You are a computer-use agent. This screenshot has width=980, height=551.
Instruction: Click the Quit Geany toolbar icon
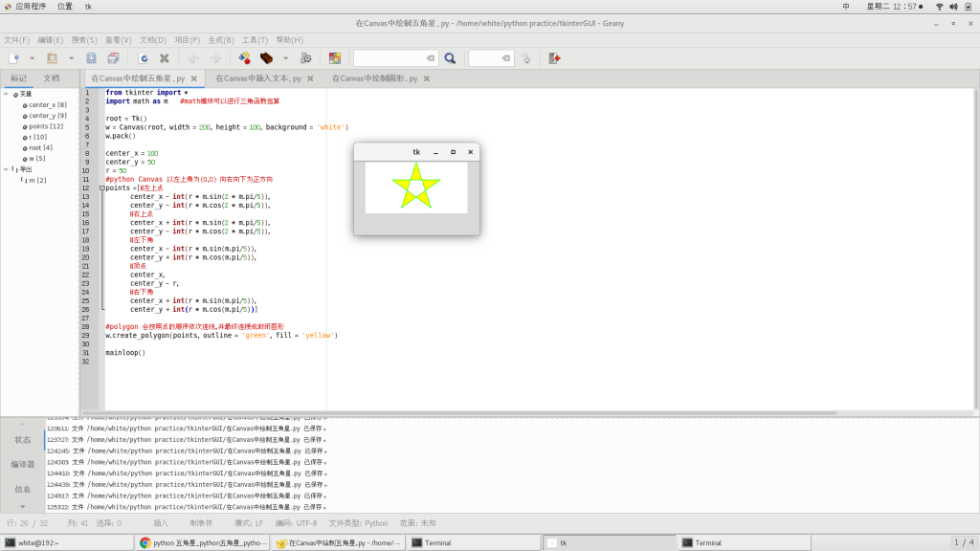[x=554, y=58]
